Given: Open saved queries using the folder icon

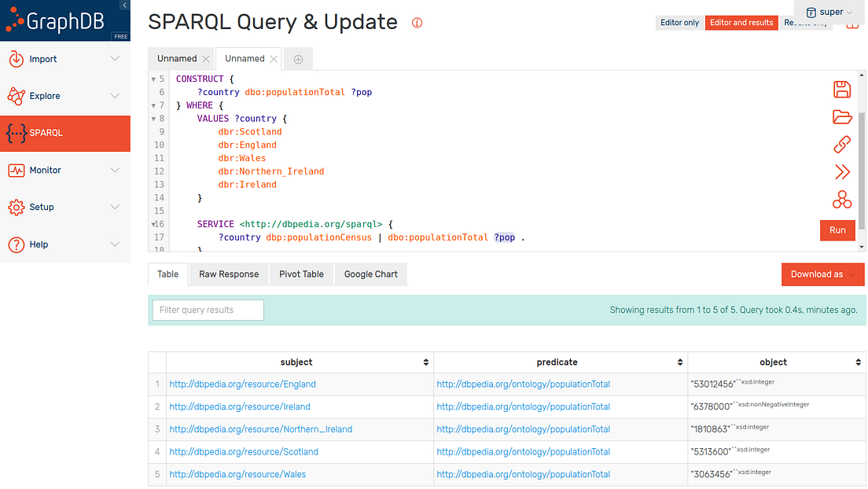Looking at the screenshot, I should (x=842, y=117).
